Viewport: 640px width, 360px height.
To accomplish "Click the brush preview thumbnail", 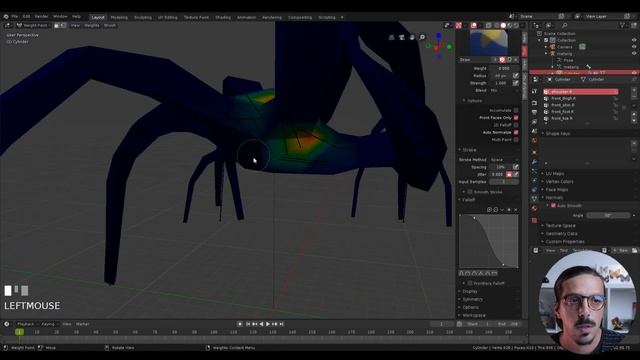I will click(x=489, y=42).
